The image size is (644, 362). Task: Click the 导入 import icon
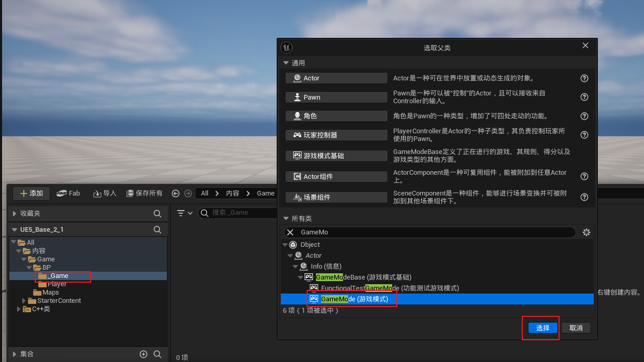98,193
